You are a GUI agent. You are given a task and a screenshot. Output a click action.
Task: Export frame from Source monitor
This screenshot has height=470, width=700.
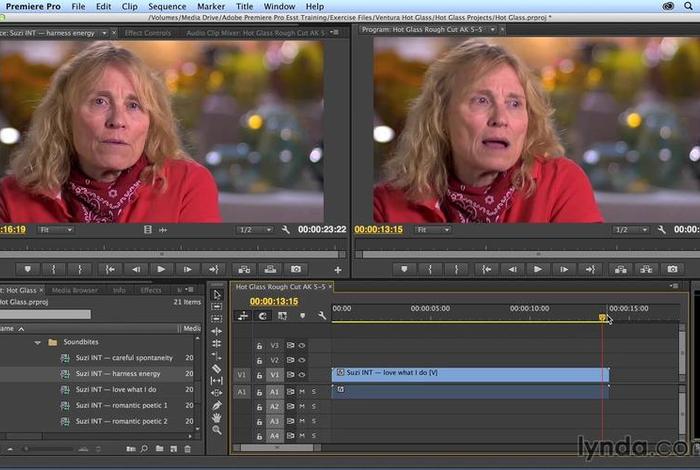(x=296, y=269)
